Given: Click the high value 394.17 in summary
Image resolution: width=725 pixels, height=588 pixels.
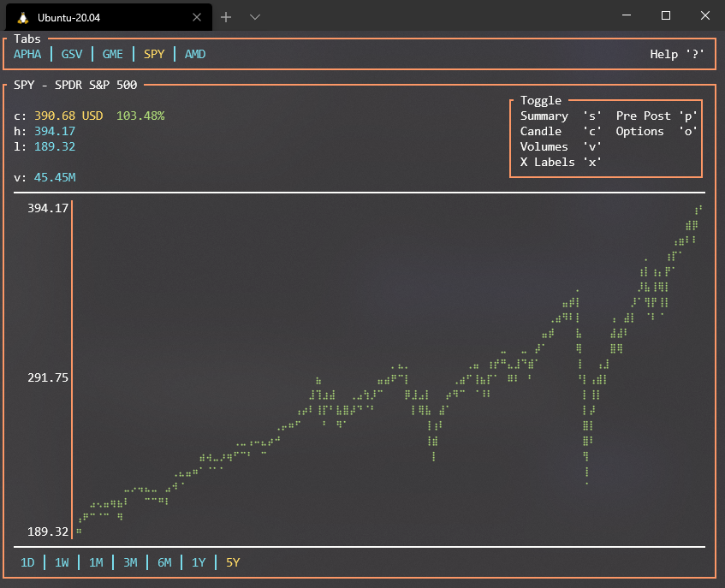Looking at the screenshot, I should [x=55, y=131].
